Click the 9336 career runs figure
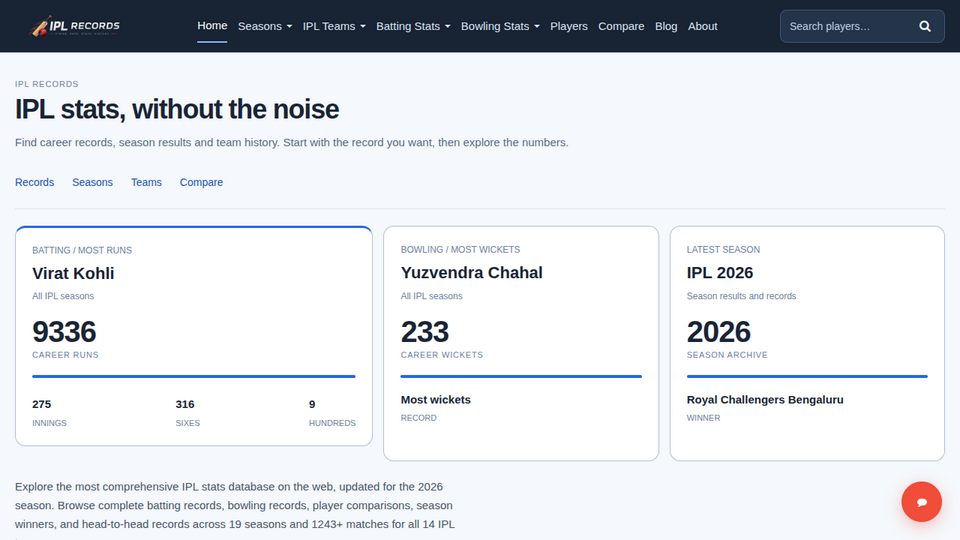This screenshot has width=960, height=540. (x=64, y=332)
